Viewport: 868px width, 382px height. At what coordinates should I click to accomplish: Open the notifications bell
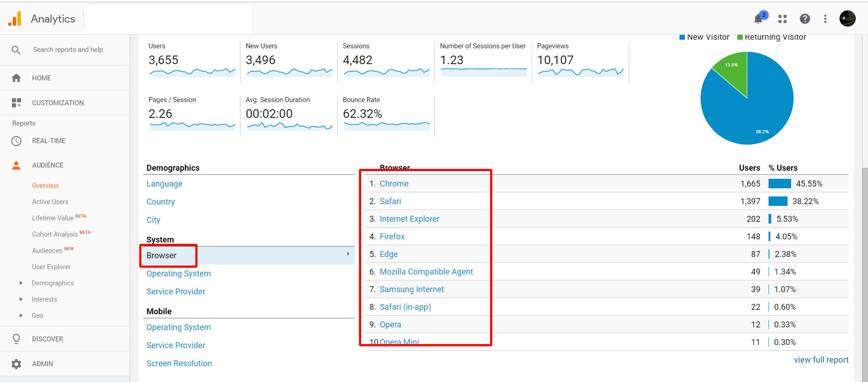pyautogui.click(x=759, y=19)
